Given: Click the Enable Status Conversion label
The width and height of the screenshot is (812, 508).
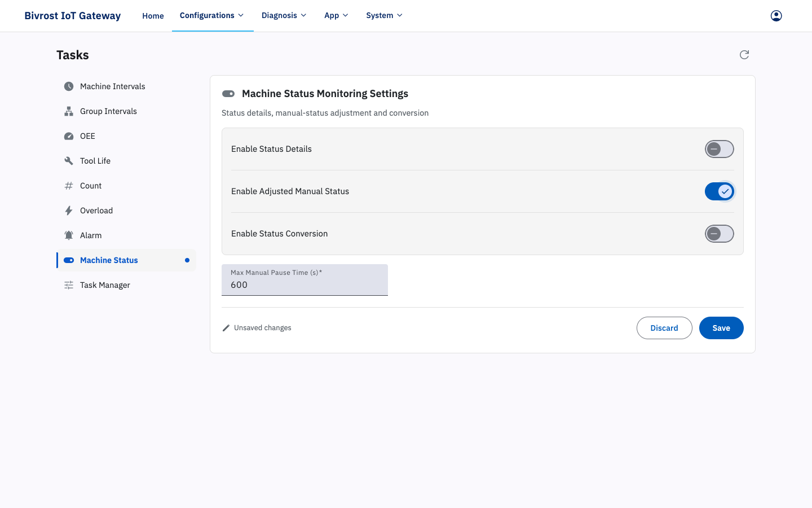Looking at the screenshot, I should (x=279, y=234).
